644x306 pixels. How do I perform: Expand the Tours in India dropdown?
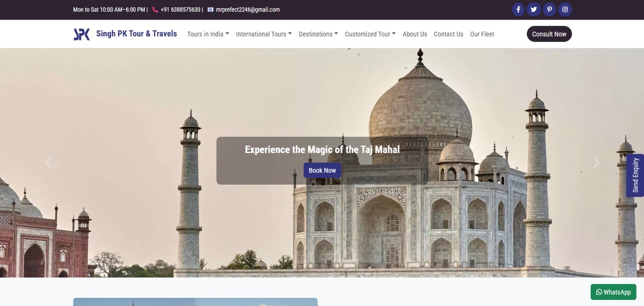pos(208,34)
